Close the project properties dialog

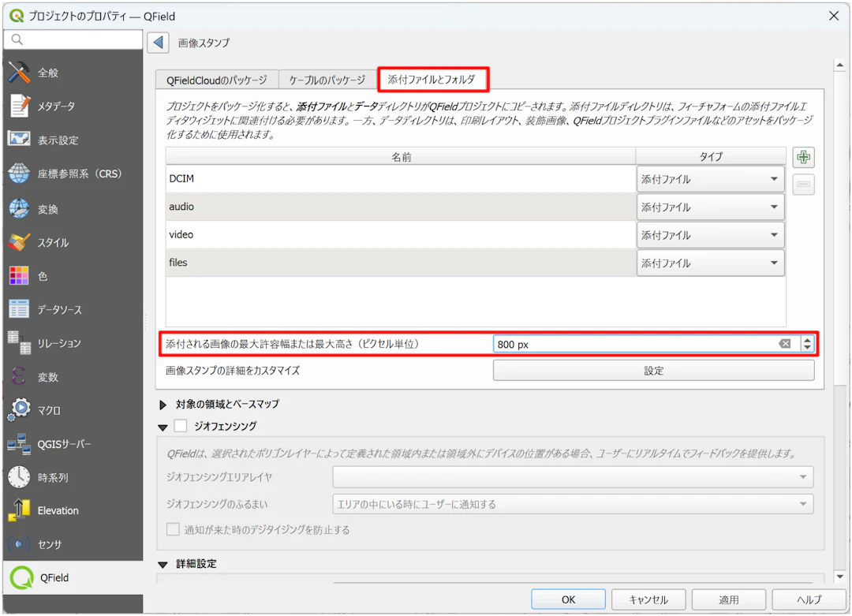coord(834,16)
